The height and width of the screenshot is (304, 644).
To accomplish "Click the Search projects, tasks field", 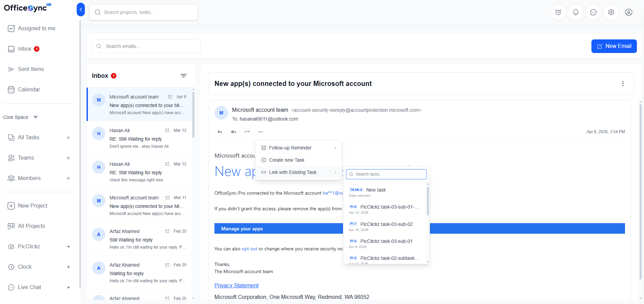I will tap(144, 12).
